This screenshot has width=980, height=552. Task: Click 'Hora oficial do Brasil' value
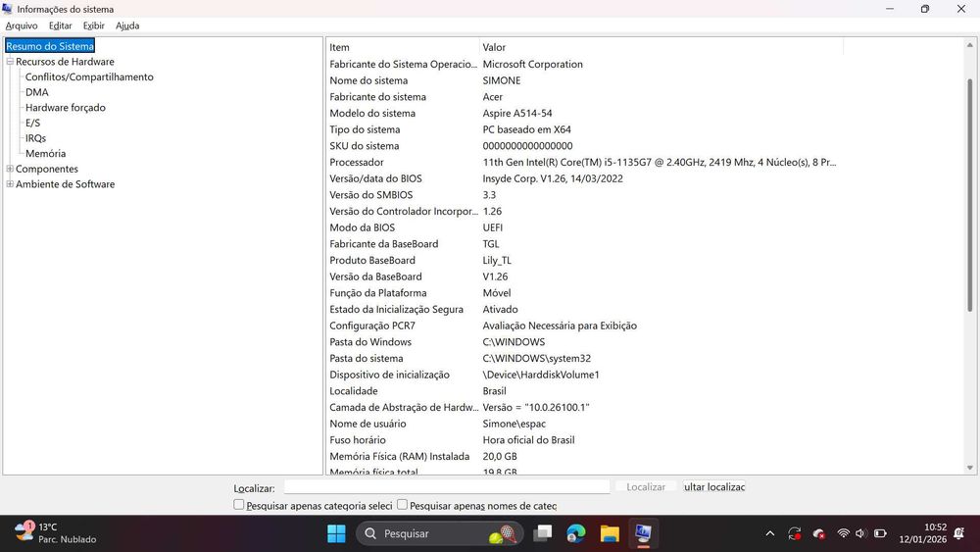[529, 440]
